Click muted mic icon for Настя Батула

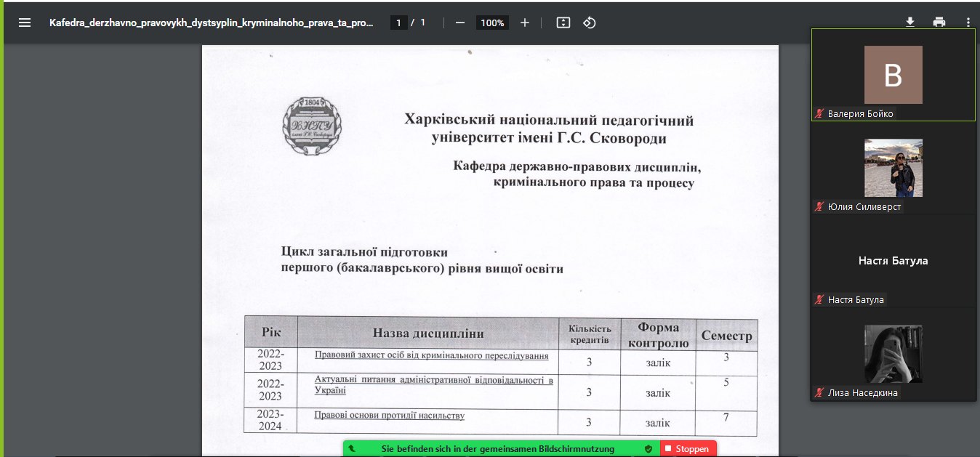[820, 299]
